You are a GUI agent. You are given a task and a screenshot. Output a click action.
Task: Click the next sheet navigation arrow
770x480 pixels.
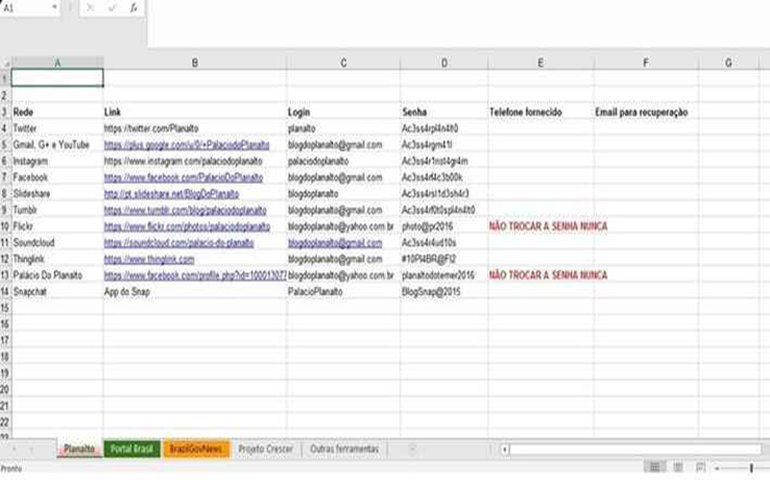[31, 449]
